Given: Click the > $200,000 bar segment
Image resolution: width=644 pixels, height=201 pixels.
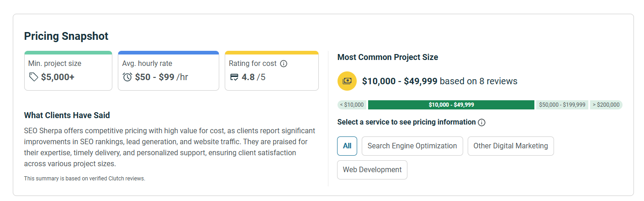Looking at the screenshot, I should pos(606,105).
